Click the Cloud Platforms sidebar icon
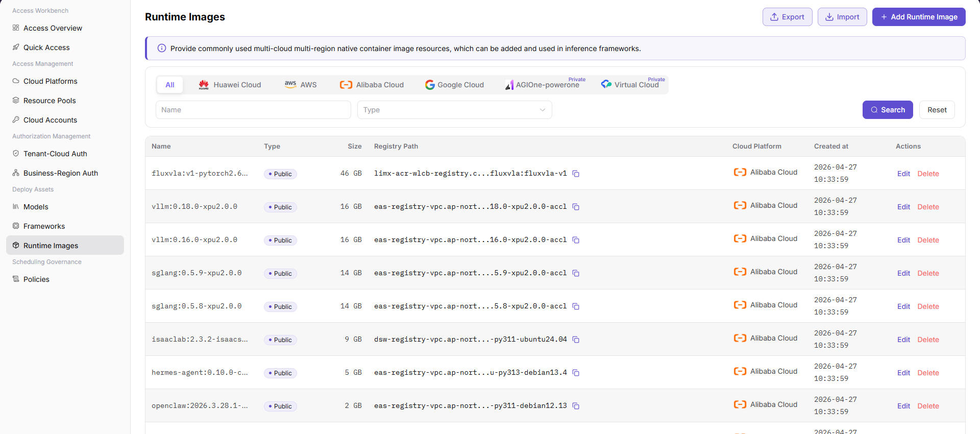This screenshot has width=980, height=434. 16,81
